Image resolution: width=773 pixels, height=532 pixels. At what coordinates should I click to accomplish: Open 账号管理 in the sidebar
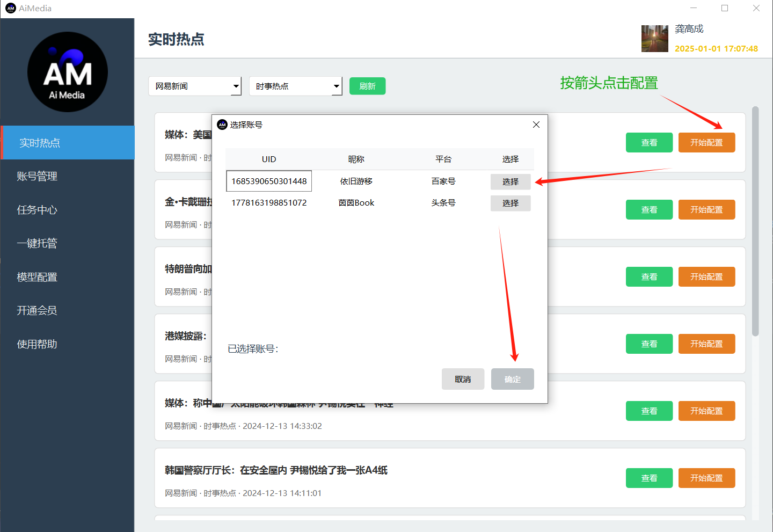point(37,176)
